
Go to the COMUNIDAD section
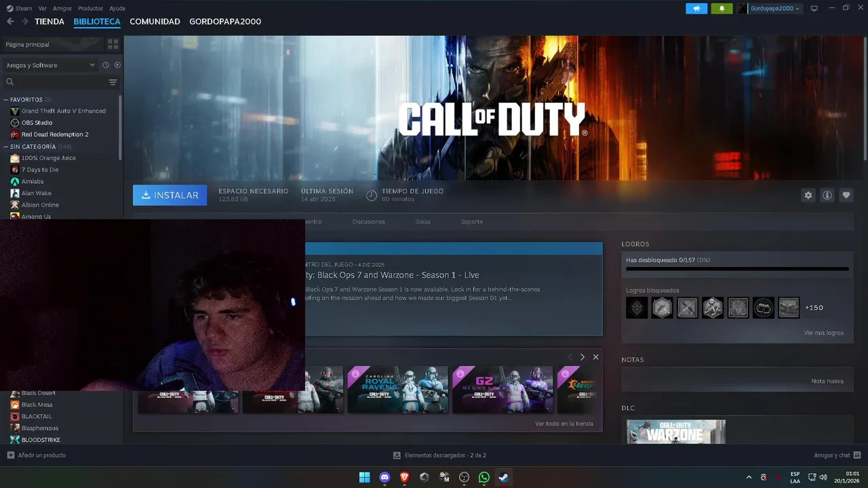point(155,22)
